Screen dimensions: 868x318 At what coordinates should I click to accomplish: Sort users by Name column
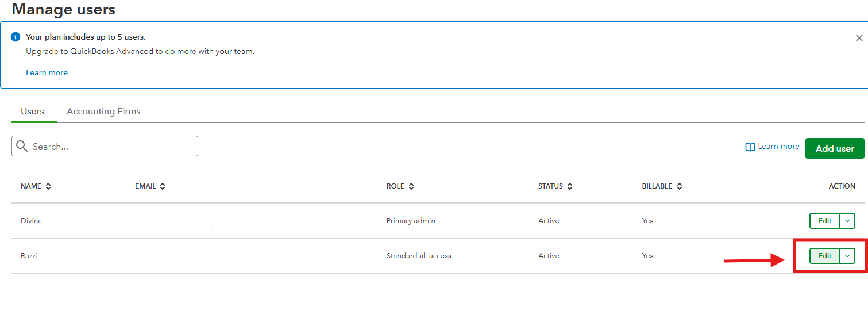coord(48,186)
